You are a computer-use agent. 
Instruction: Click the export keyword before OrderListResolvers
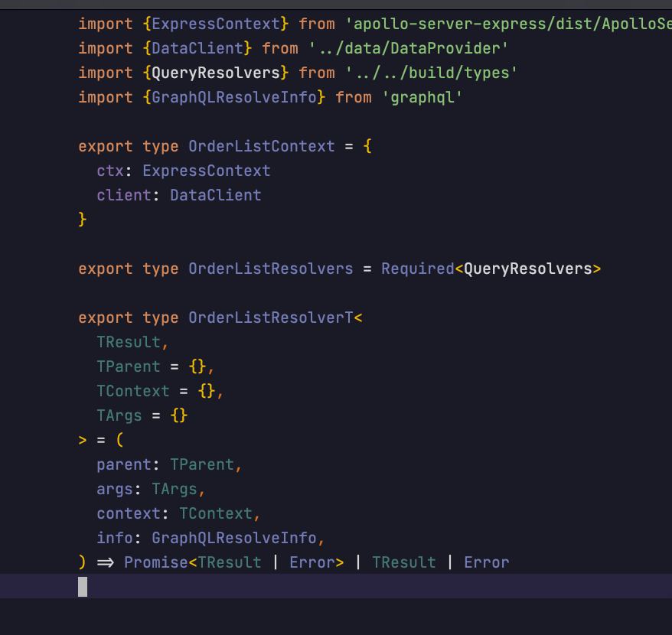[106, 269]
